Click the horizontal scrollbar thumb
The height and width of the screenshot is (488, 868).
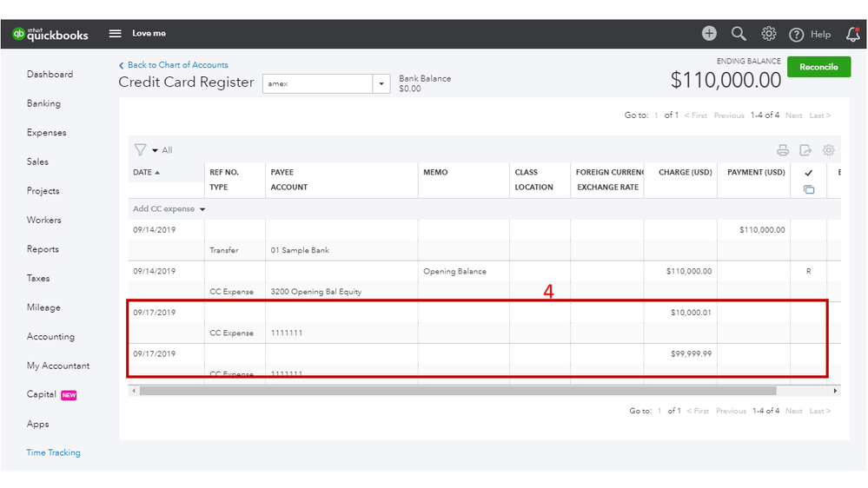(458, 391)
